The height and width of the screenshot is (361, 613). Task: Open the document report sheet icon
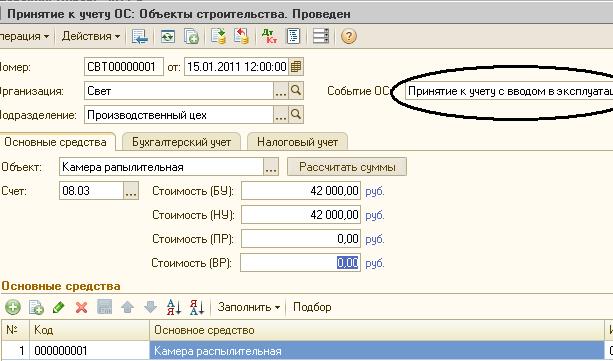coord(293,36)
